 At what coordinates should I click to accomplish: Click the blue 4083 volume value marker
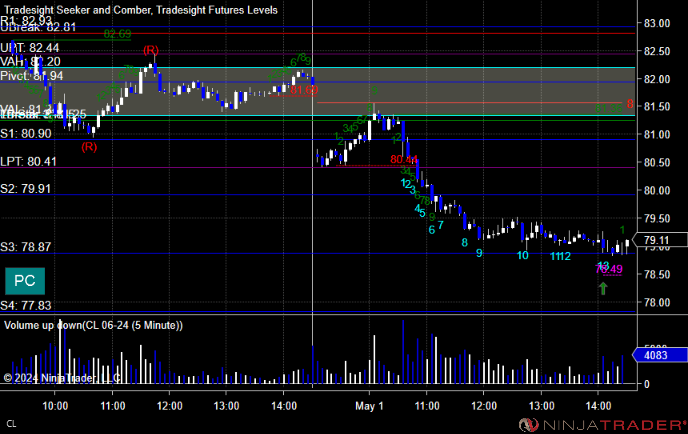[x=660, y=355]
